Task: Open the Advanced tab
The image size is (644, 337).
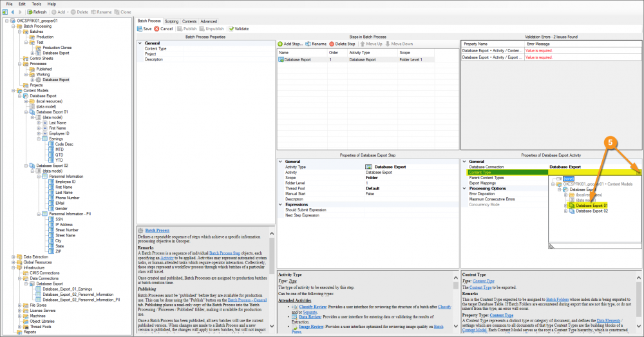Action: coord(209,21)
